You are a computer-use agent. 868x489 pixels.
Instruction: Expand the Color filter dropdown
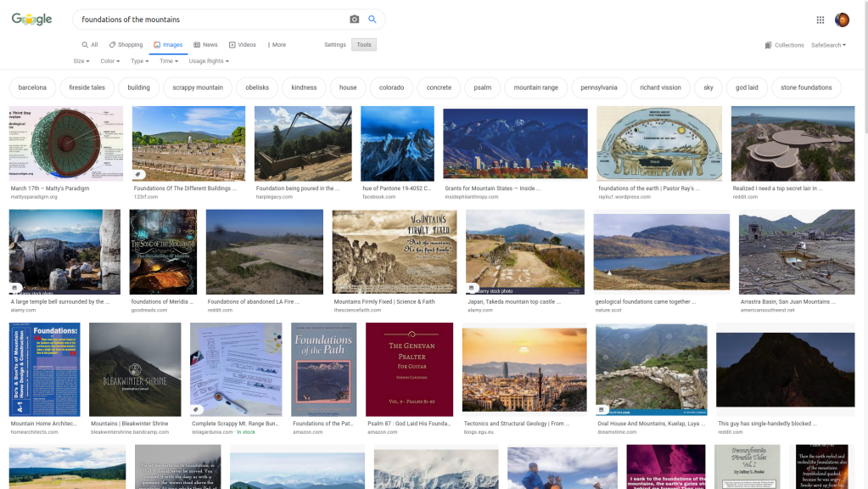click(x=109, y=61)
